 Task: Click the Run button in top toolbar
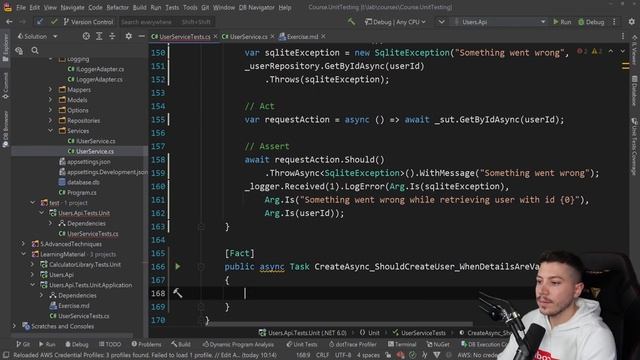tap(562, 22)
